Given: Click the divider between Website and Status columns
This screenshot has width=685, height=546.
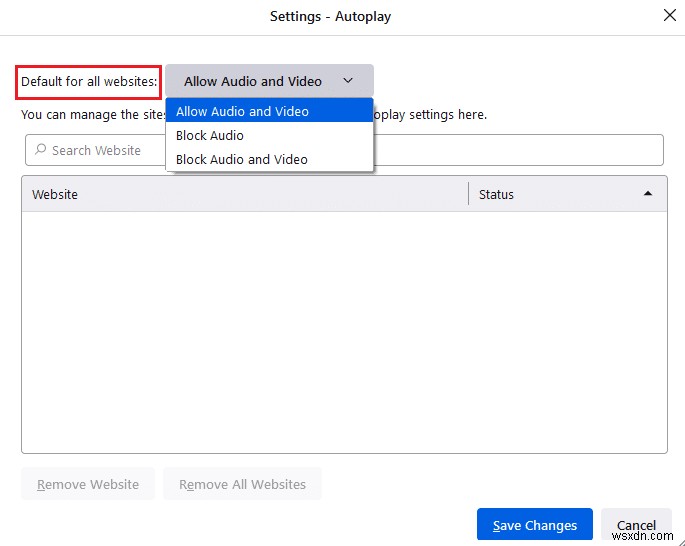Looking at the screenshot, I should [468, 194].
